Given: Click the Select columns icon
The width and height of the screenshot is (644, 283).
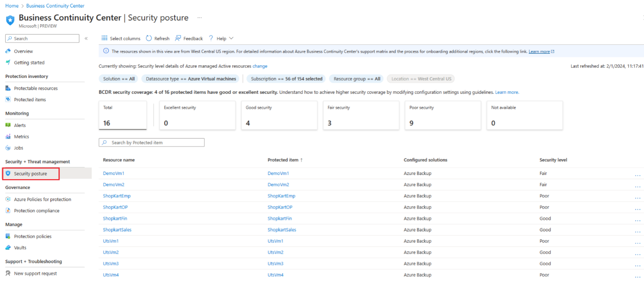Looking at the screenshot, I should tap(106, 38).
